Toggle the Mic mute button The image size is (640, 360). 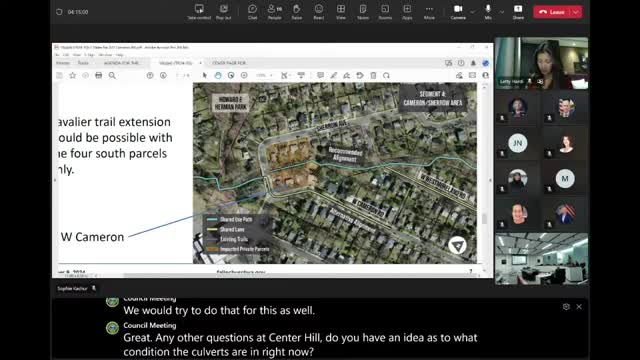click(488, 12)
